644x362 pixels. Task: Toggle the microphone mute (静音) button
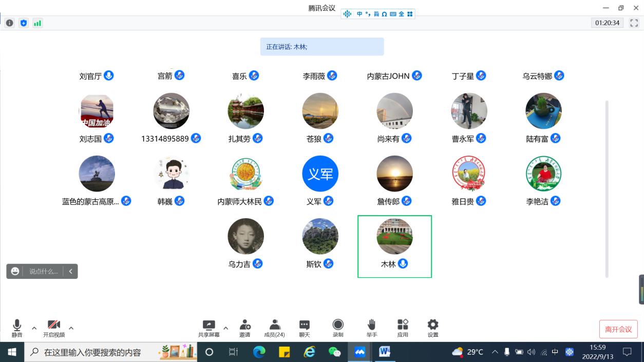[17, 328]
